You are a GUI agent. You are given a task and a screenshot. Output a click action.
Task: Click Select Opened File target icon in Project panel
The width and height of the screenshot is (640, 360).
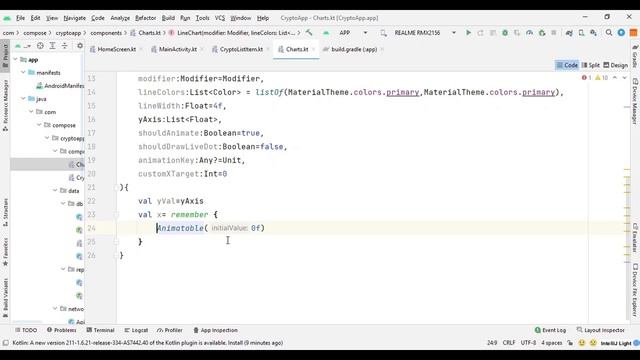(40, 46)
